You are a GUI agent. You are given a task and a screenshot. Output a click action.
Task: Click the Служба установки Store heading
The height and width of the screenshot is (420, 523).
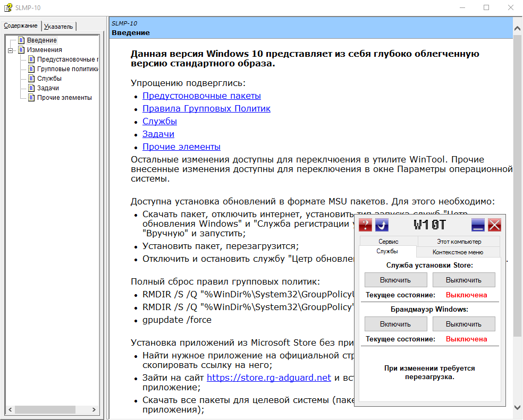(429, 265)
